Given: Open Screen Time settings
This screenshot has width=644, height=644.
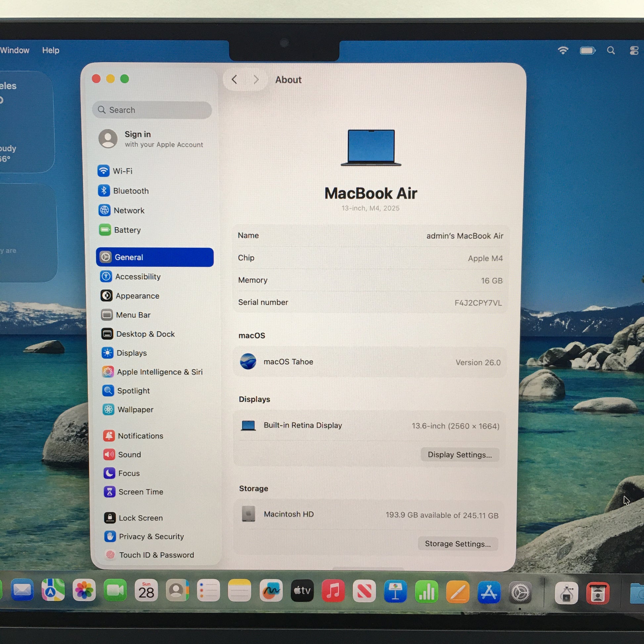Looking at the screenshot, I should coord(140,492).
